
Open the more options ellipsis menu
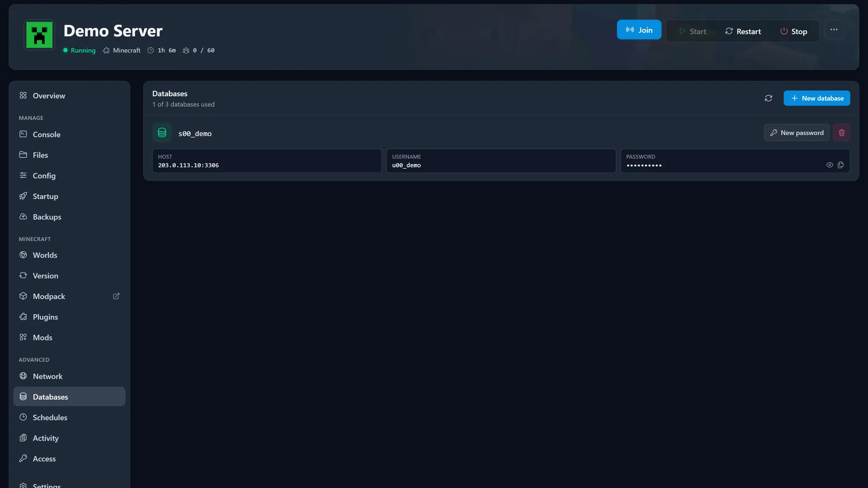(834, 30)
